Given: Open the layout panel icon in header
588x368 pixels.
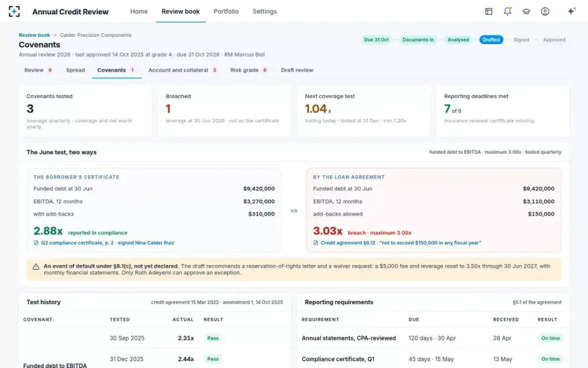Looking at the screenshot, I should tap(489, 11).
